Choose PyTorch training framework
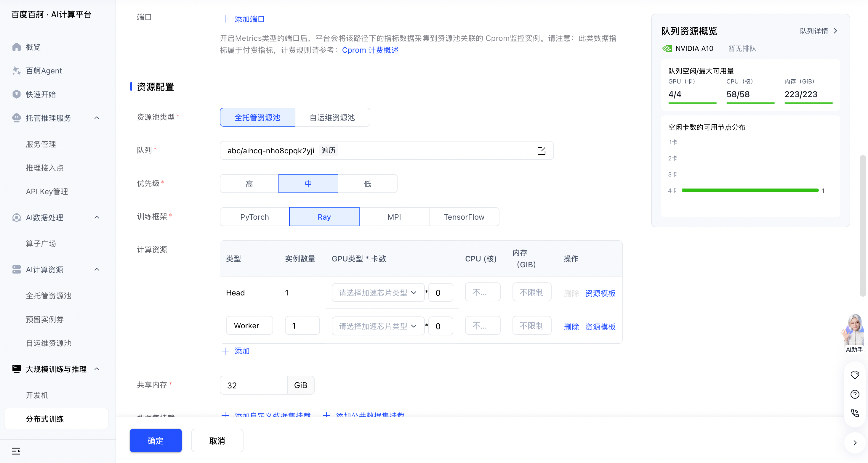 coord(255,217)
